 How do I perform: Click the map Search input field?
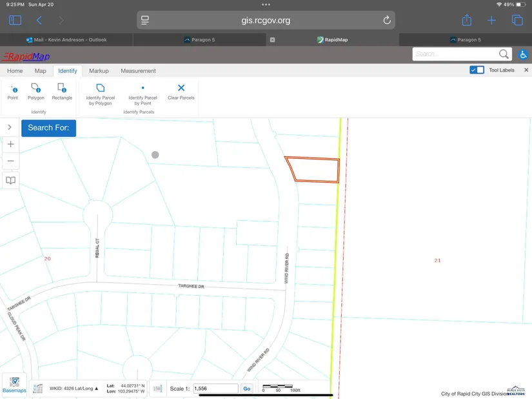coord(455,54)
